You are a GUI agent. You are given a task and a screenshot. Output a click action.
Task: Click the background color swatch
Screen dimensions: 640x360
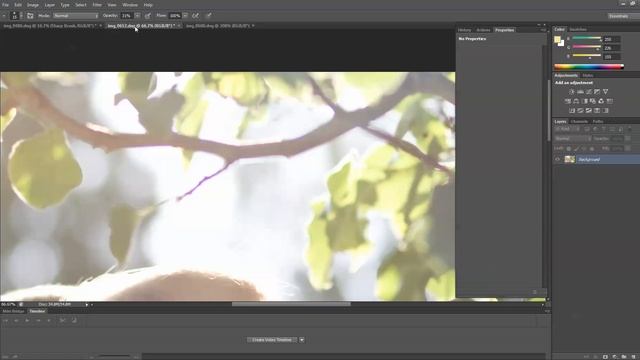point(562,43)
